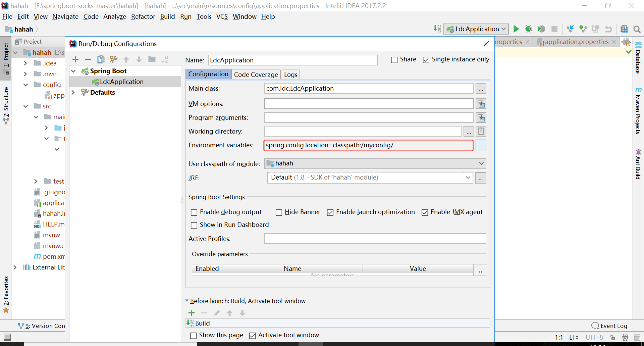Move configuration down in list
The image size is (644, 346).
(139, 59)
